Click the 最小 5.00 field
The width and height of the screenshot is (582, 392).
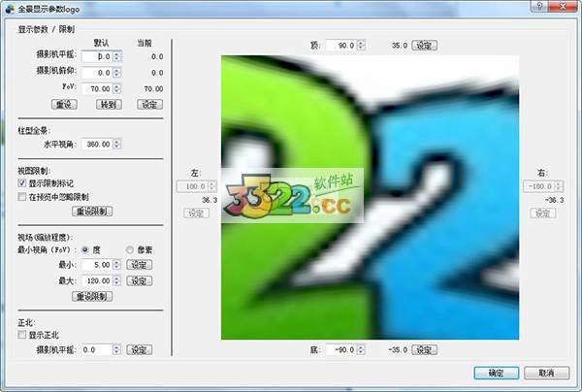98,265
